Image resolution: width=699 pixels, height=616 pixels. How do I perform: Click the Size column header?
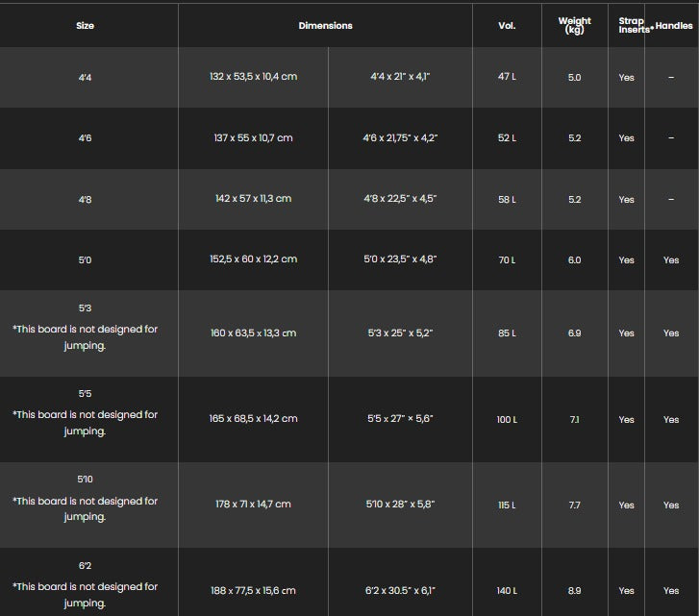[x=85, y=26]
